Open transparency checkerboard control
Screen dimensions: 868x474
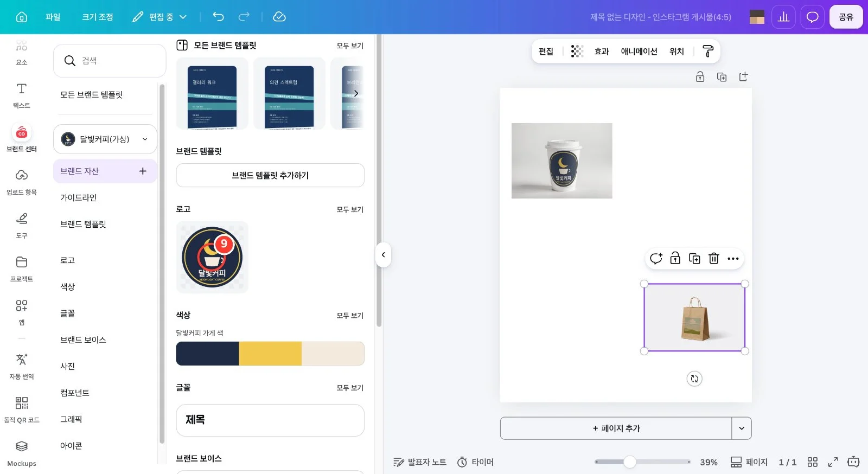tap(577, 51)
